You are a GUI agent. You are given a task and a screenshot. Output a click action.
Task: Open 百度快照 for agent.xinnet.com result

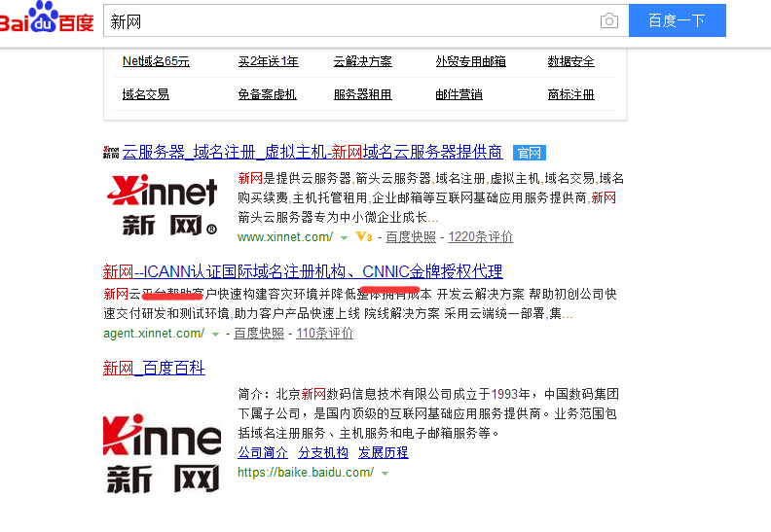click(x=259, y=334)
